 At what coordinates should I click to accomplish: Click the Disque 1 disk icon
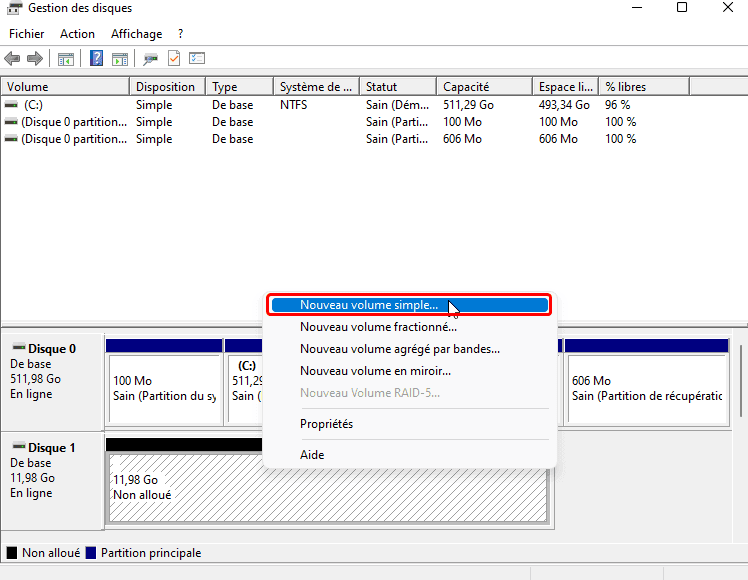coord(19,446)
